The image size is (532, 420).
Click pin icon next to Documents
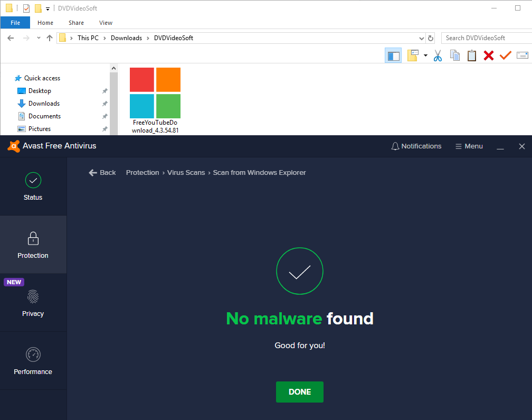coord(105,116)
